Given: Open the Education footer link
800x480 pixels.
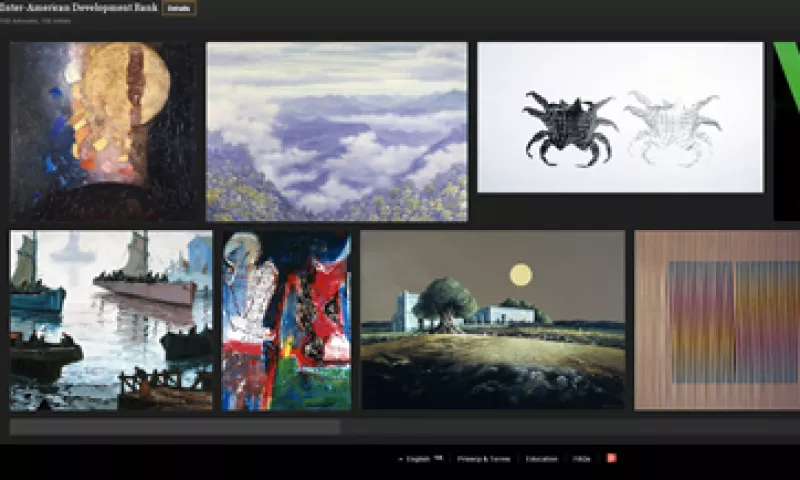Looking at the screenshot, I should tap(542, 459).
